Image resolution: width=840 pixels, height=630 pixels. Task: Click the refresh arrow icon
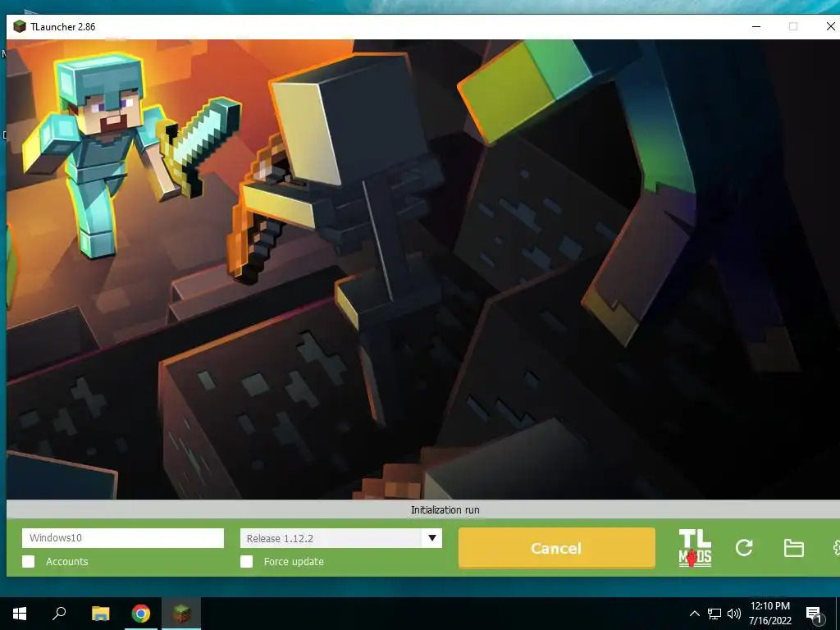744,547
